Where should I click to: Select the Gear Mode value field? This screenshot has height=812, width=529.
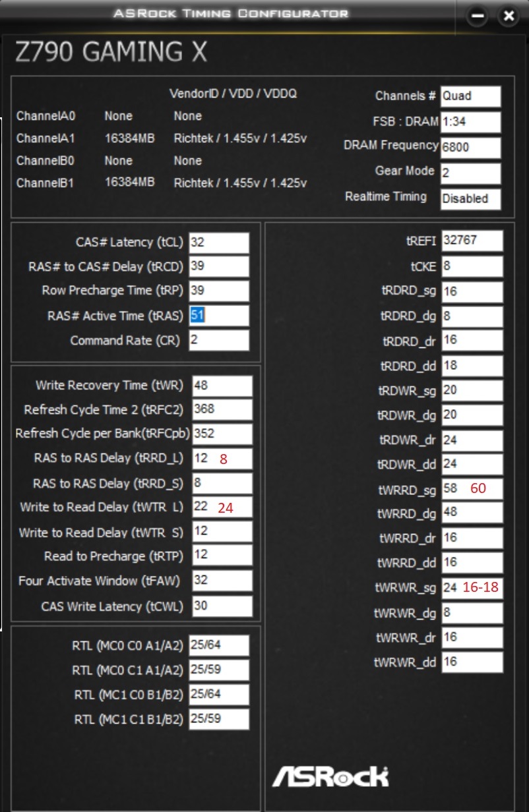pyautogui.click(x=471, y=173)
